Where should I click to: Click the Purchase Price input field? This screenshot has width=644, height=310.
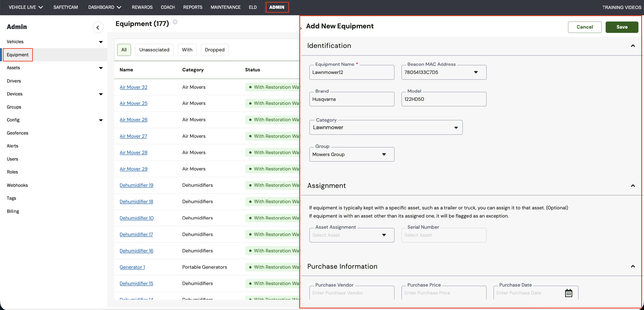coord(444,293)
